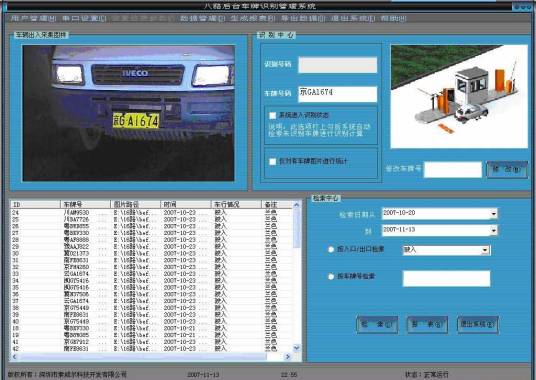Click the scroll-down arrow of the records table
Viewport: 536px width, 380px height.
[296, 348]
